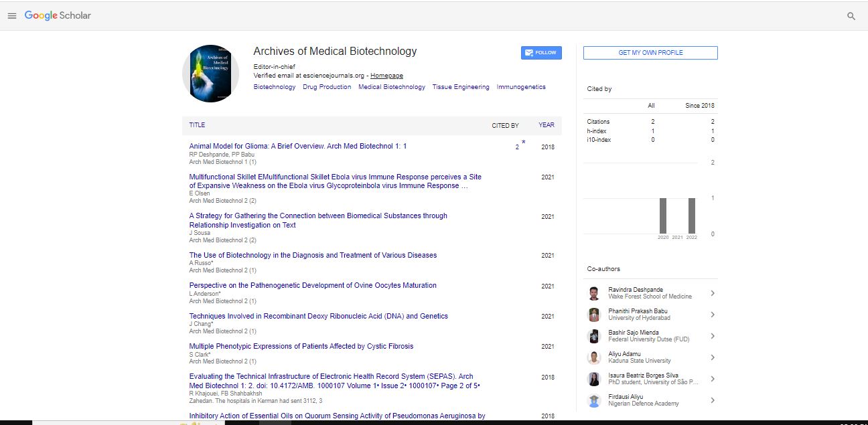Sort articles by Year column header
This screenshot has width=868, height=425.
547,125
